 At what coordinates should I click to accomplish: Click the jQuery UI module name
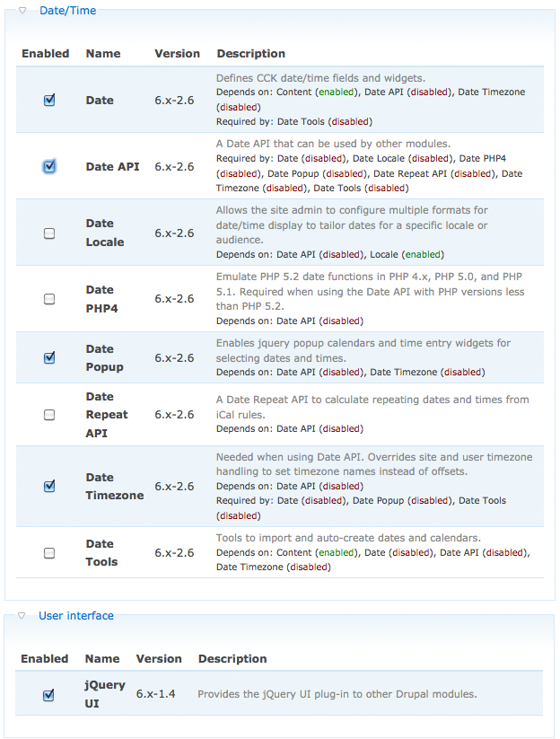(104, 694)
